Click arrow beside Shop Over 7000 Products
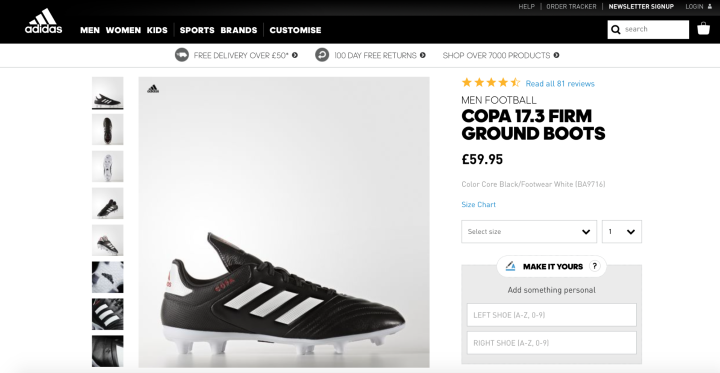This screenshot has height=373, width=720. click(556, 55)
